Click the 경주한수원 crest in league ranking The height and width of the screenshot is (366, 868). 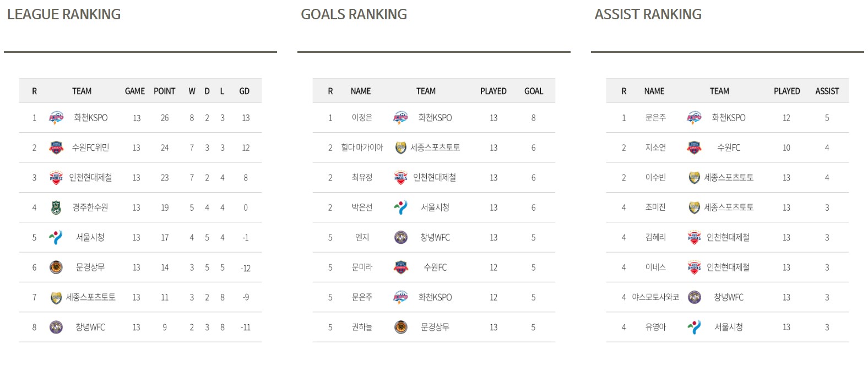(56, 207)
